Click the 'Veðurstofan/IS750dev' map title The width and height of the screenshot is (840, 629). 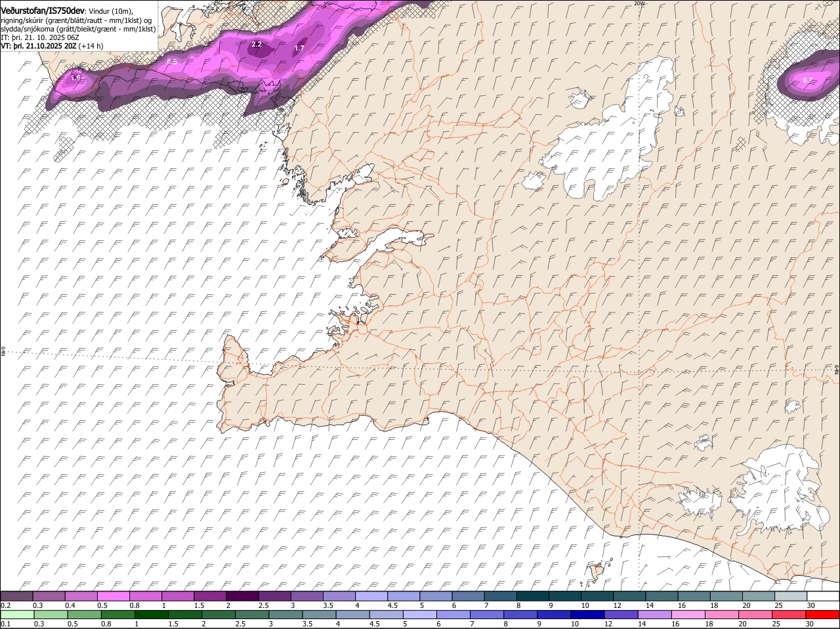[43, 11]
